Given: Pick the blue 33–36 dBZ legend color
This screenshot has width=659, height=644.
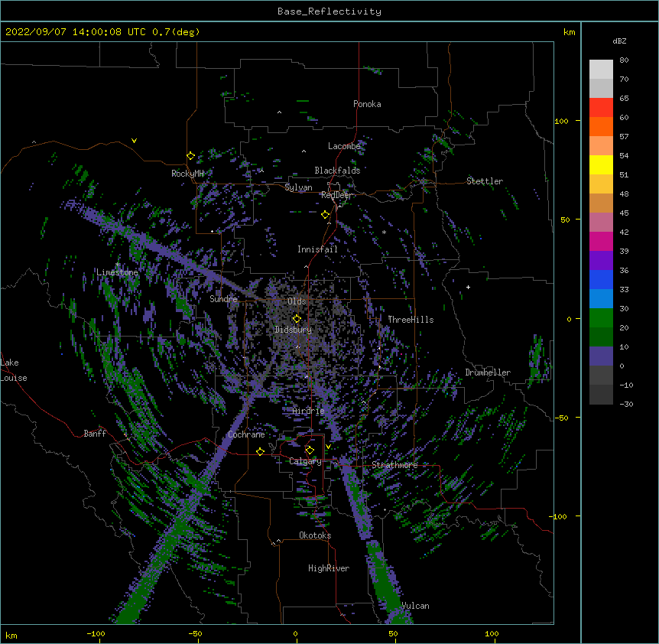Looking at the screenshot, I should [601, 279].
